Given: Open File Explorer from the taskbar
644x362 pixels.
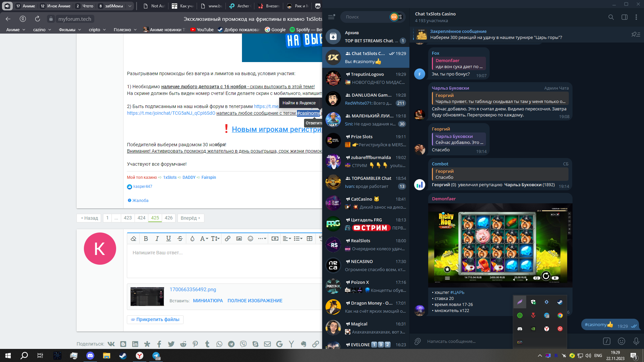Looking at the screenshot, I should [x=106, y=356].
